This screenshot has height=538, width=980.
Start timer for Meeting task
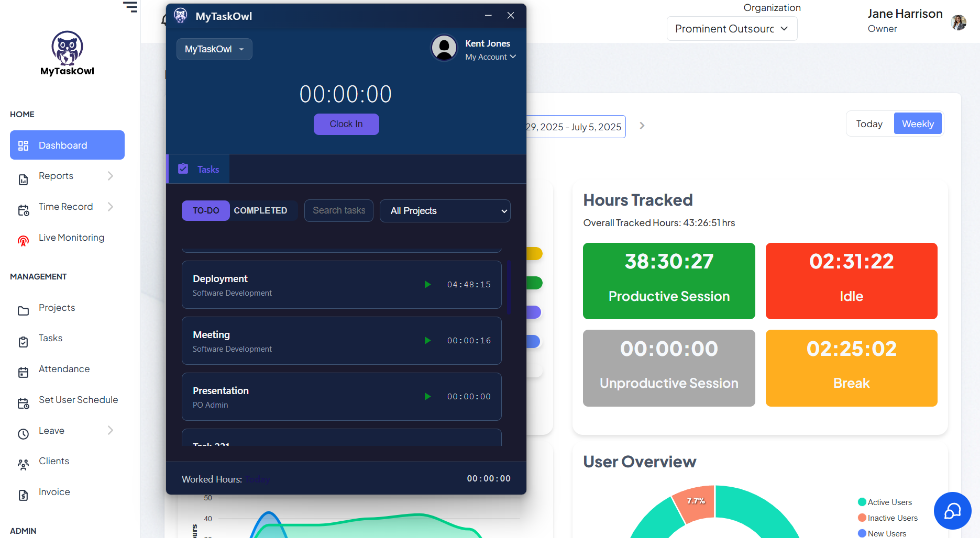[427, 341]
